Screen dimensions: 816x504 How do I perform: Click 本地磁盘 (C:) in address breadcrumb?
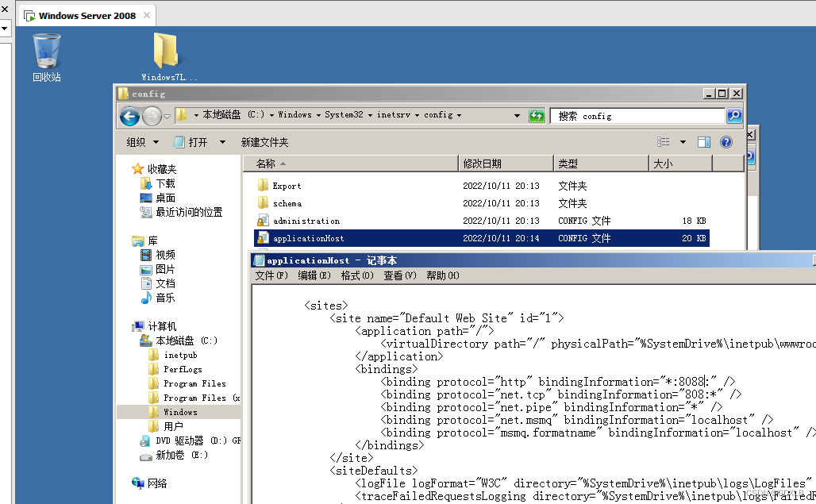coord(233,115)
